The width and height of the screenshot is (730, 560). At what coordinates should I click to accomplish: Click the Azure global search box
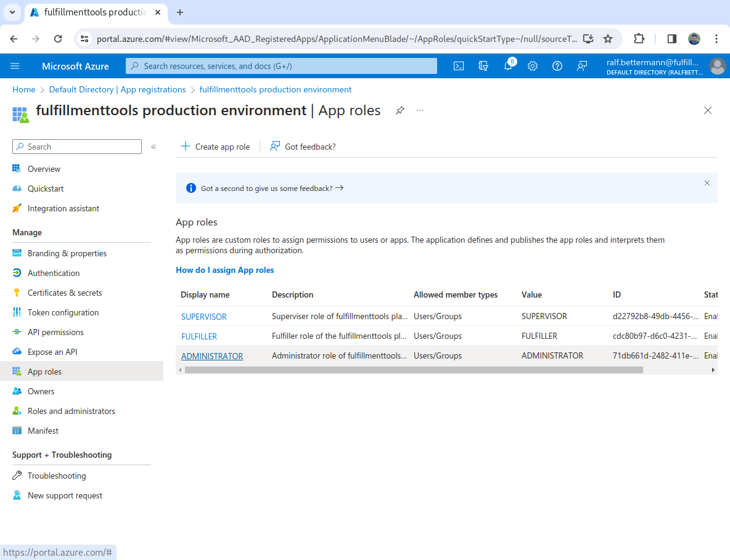pos(281,66)
